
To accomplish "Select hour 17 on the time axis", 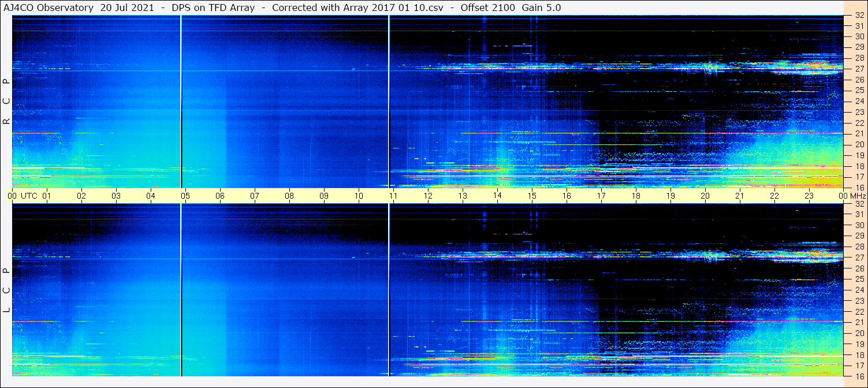I will [601, 196].
